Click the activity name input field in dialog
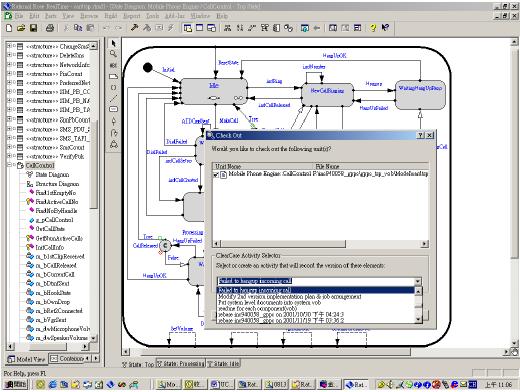 (316, 281)
